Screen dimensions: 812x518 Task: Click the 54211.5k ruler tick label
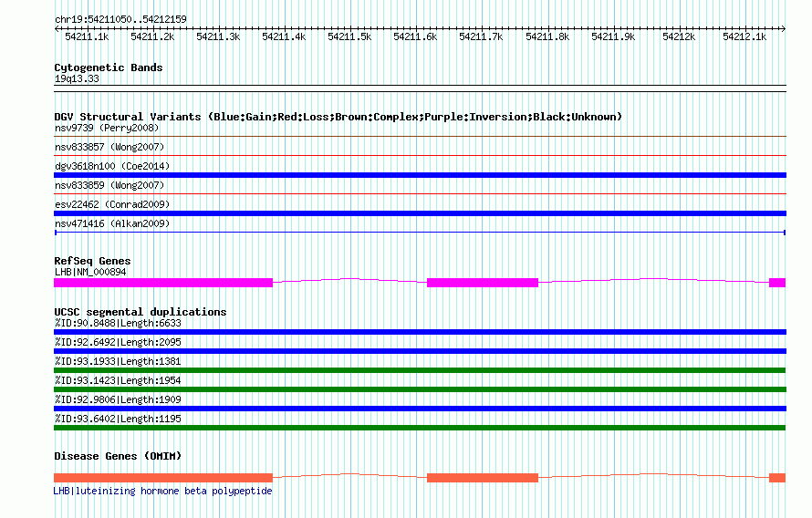(x=349, y=36)
